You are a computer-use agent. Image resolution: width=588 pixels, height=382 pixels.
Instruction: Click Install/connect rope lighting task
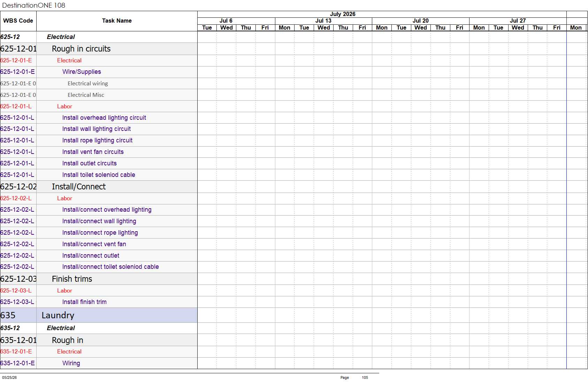[100, 233]
